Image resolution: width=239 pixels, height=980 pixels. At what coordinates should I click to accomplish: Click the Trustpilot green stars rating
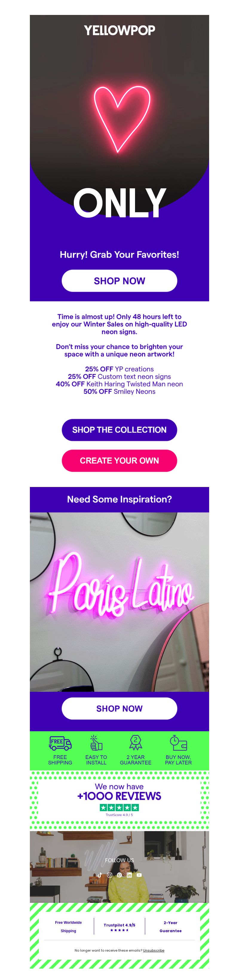pyautogui.click(x=119, y=807)
